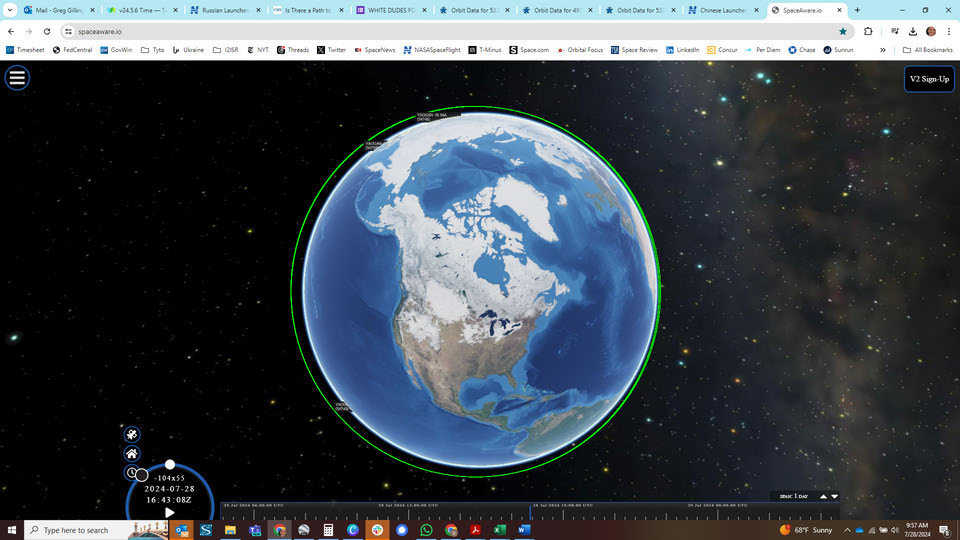This screenshot has height=540, width=960.
Task: Switch to the Mail - Greg browser tab
Action: tap(59, 10)
